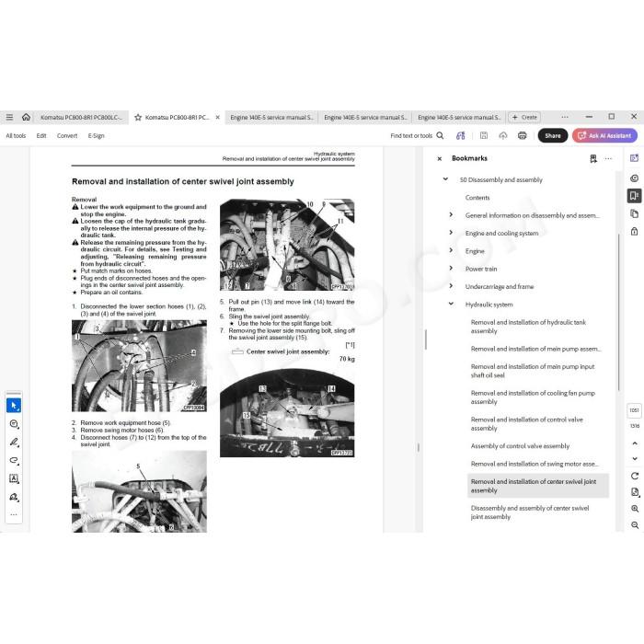Viewport: 644px width, 644px height.
Task: Open Bookmarks panel options ellipsis
Action: (608, 158)
